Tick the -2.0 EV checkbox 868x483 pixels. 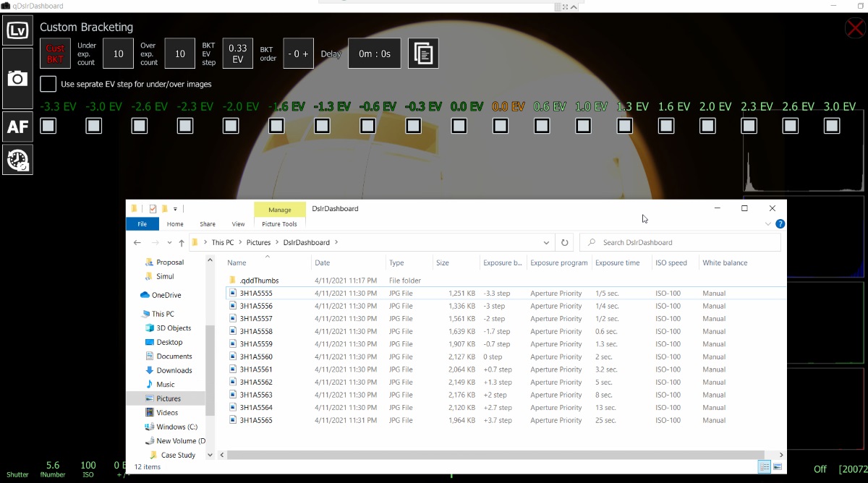tap(231, 126)
